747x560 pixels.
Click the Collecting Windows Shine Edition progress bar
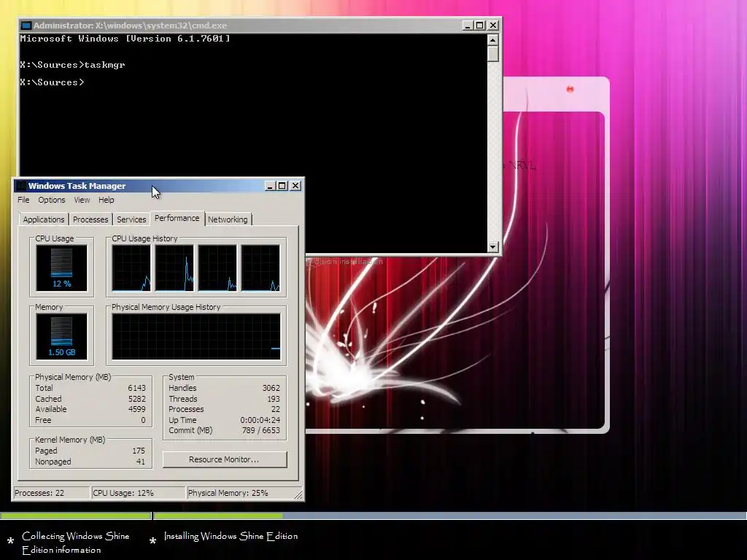75,516
